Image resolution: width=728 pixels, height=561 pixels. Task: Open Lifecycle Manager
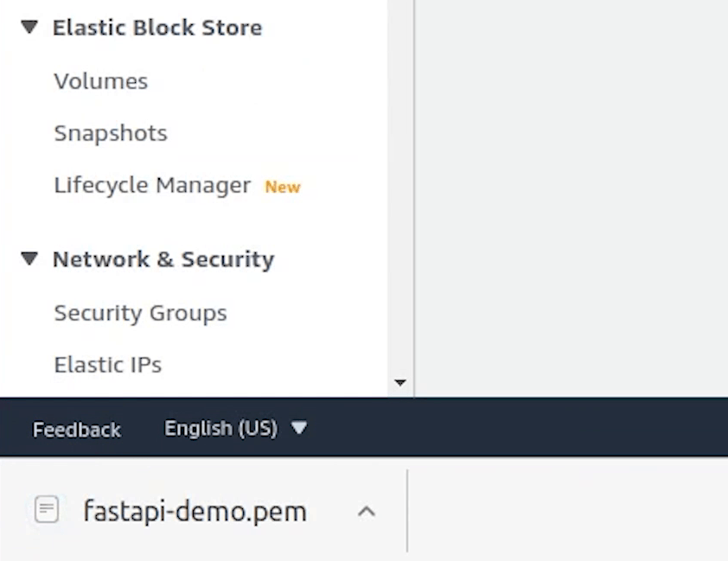point(152,185)
